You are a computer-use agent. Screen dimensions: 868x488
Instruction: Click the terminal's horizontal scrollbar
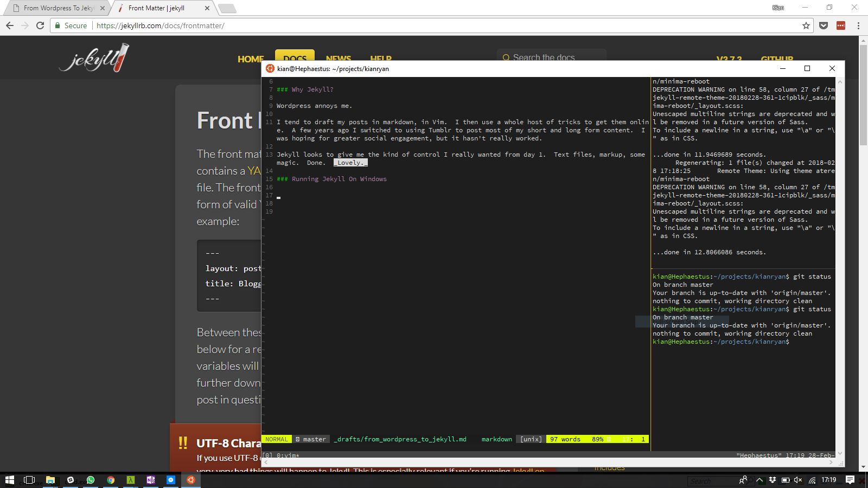(x=548, y=463)
